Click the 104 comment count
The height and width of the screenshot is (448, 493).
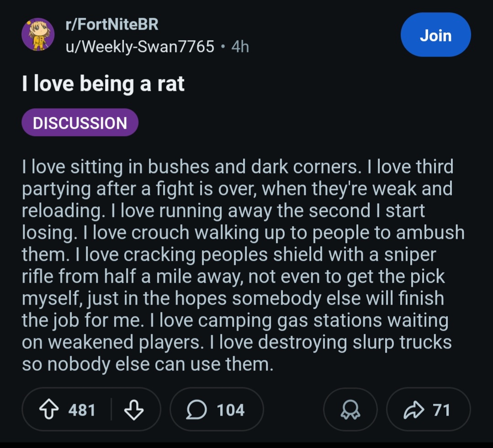click(231, 410)
